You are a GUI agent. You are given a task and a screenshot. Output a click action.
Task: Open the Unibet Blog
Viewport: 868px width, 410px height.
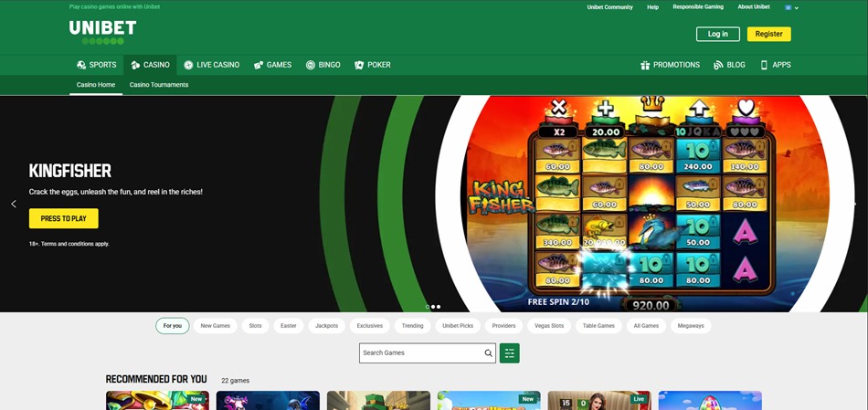729,65
